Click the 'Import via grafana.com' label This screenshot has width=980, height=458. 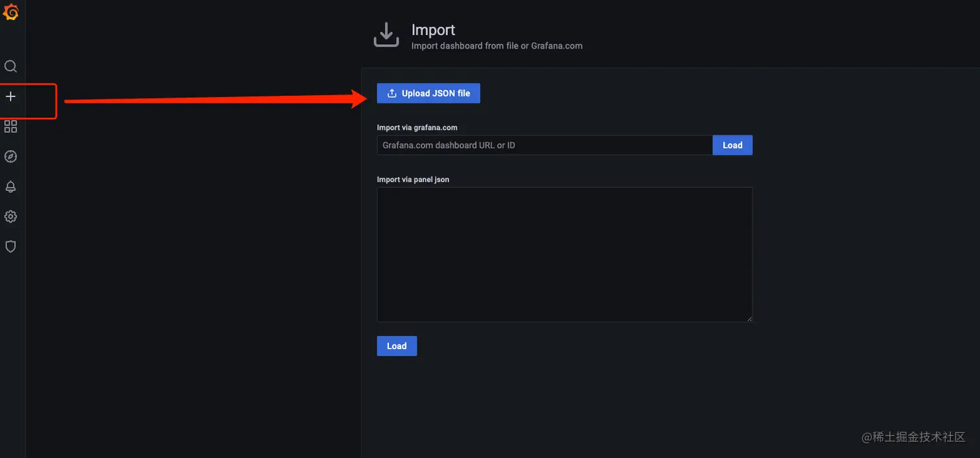[417, 128]
